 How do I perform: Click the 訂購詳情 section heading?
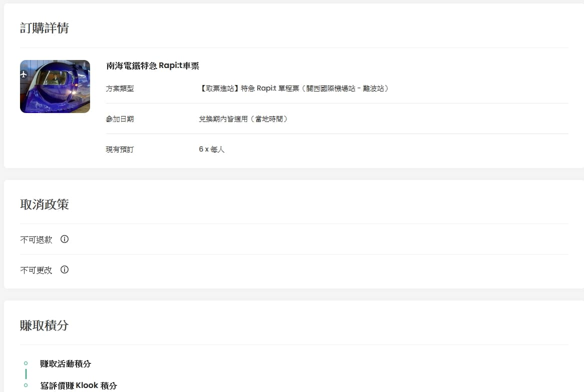pos(45,28)
